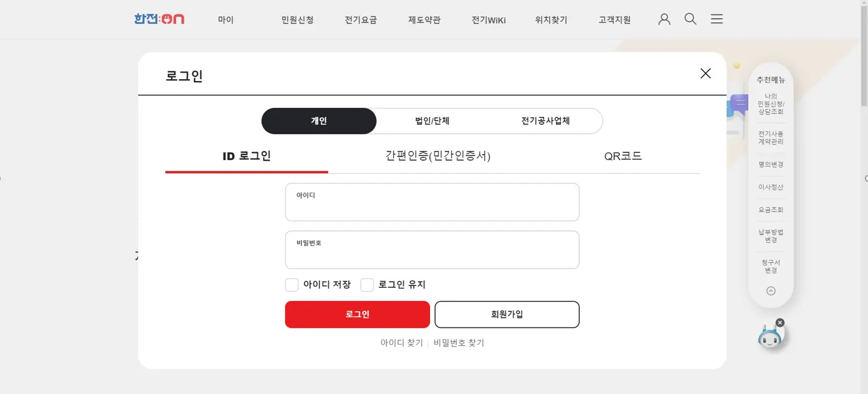Collapse the 추천메뉴 panel via chevron
This screenshot has height=394, width=868.
[770, 291]
